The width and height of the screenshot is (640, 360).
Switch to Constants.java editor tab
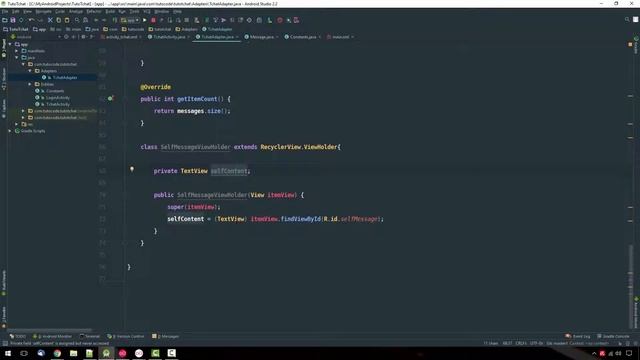click(x=303, y=37)
